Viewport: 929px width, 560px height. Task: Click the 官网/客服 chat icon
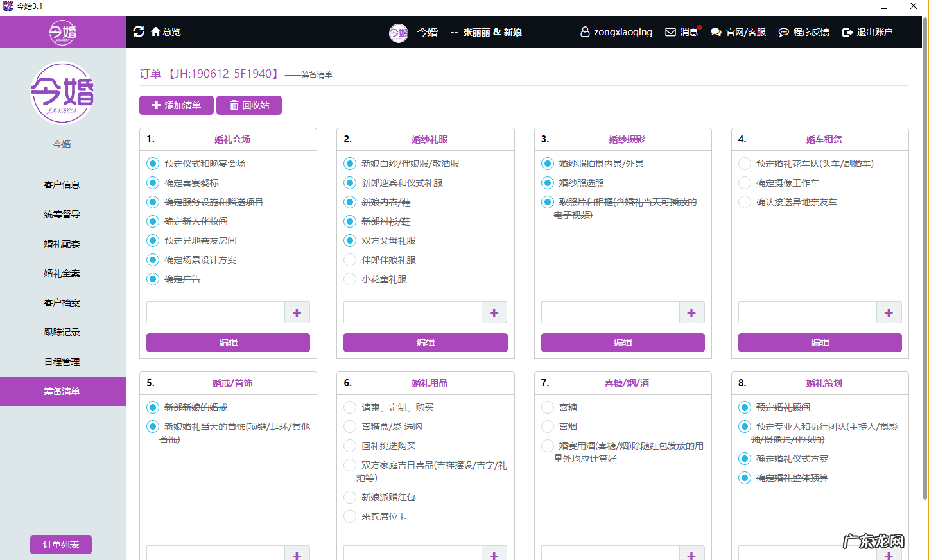pos(716,31)
